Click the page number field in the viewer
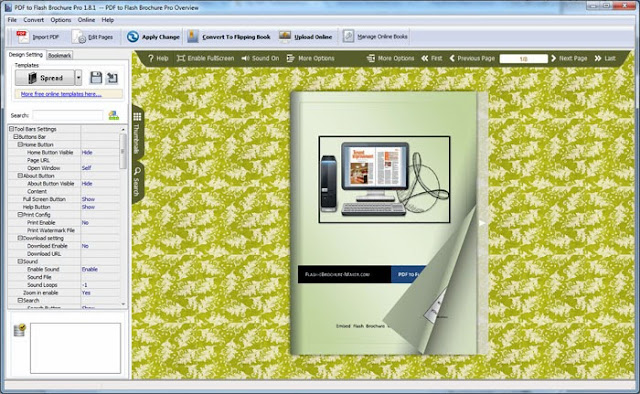Viewport: 640px width, 394px height. pos(523,59)
